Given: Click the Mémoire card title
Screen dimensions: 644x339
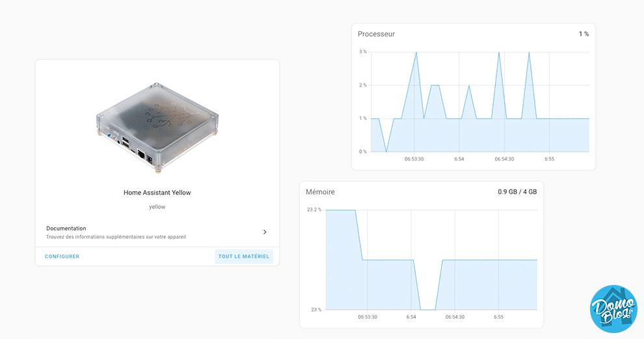Looking at the screenshot, I should (320, 192).
